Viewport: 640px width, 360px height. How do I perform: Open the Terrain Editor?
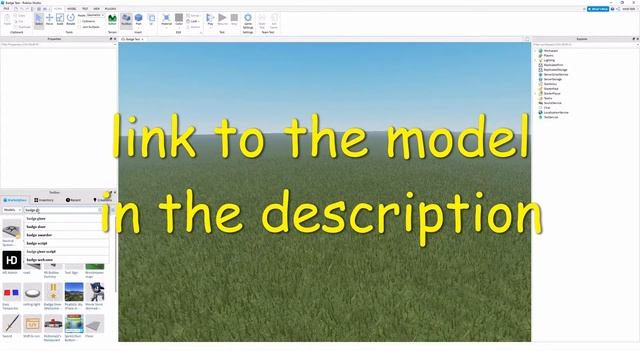coord(112,19)
